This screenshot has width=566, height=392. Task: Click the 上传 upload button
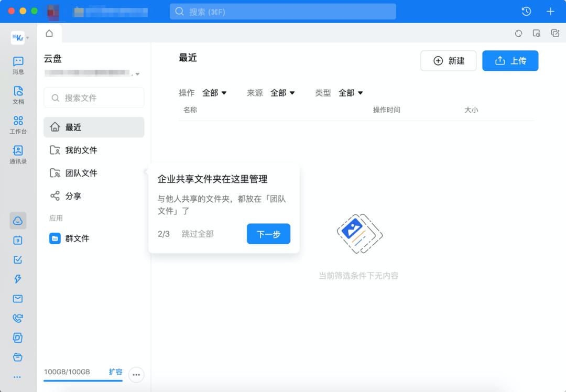click(510, 61)
